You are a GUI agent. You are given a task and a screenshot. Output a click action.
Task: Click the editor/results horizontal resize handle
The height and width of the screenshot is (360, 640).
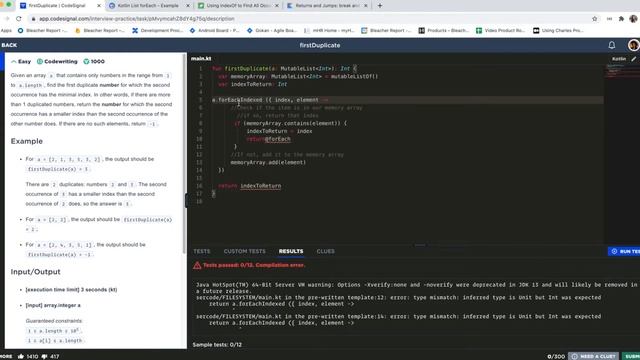(x=420, y=245)
